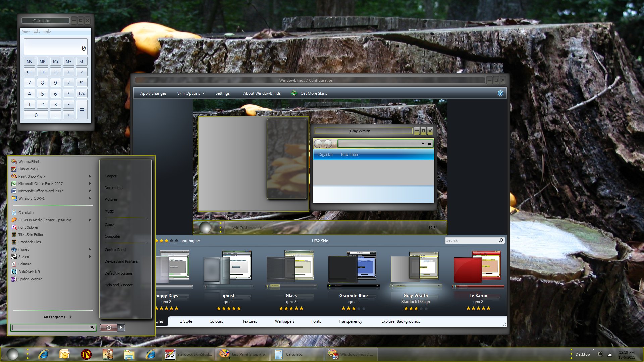This screenshot has height=362, width=644.
Task: Click the power button in the Start menu
Action: pos(109,328)
